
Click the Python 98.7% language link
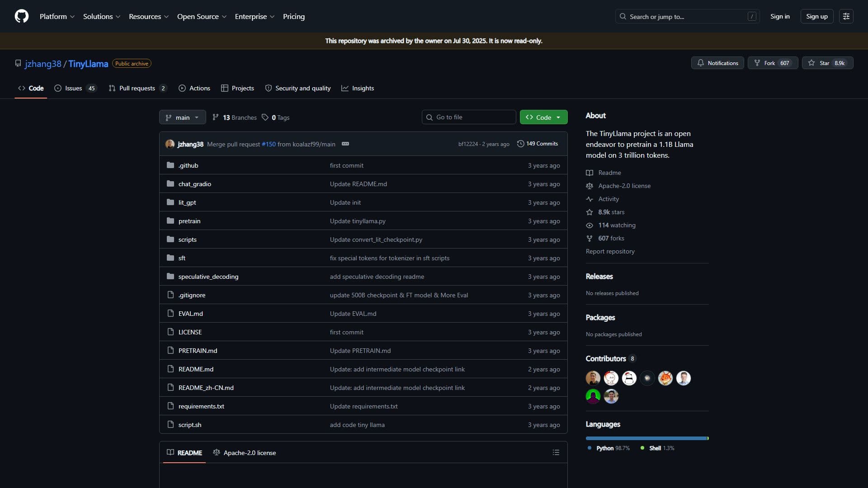click(609, 448)
